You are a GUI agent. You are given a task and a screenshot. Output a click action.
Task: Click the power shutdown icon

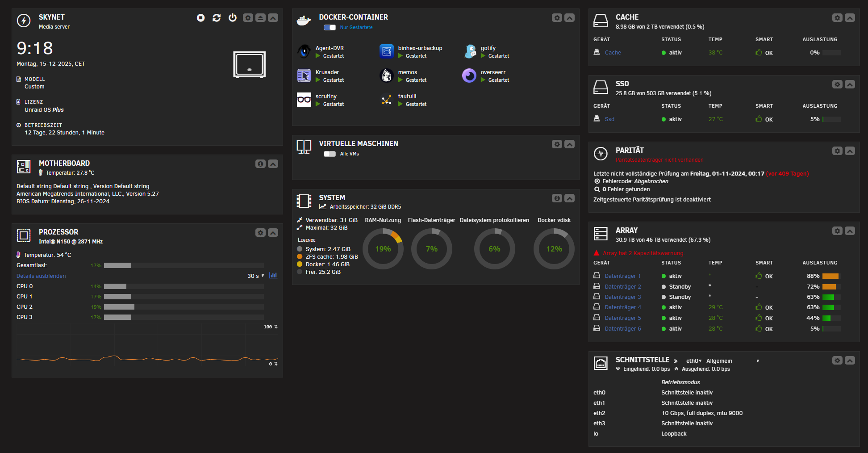tap(233, 18)
